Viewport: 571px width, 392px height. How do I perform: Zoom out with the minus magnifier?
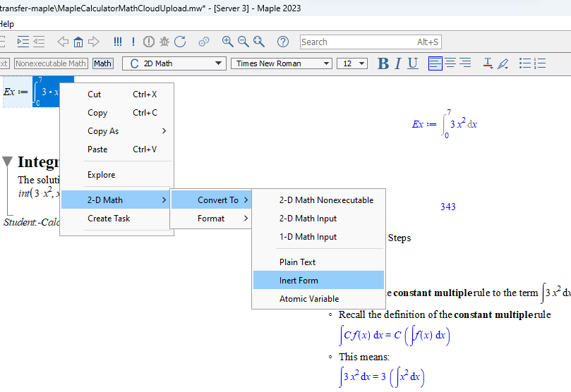(x=244, y=42)
